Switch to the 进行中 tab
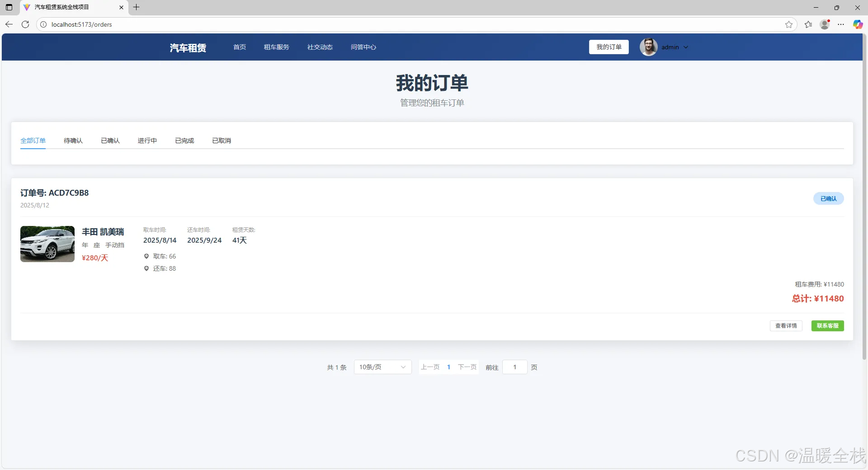The image size is (868, 470). click(x=147, y=141)
